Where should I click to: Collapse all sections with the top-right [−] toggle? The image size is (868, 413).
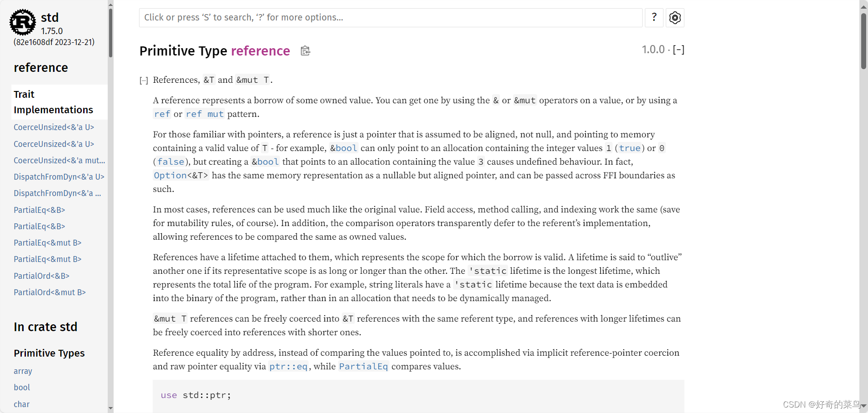pos(678,50)
